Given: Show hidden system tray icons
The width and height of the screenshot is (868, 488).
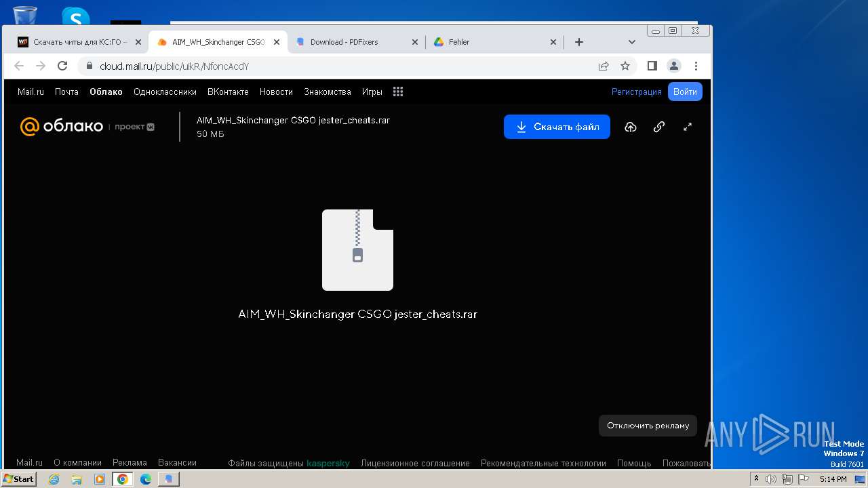Looking at the screenshot, I should coord(757,479).
